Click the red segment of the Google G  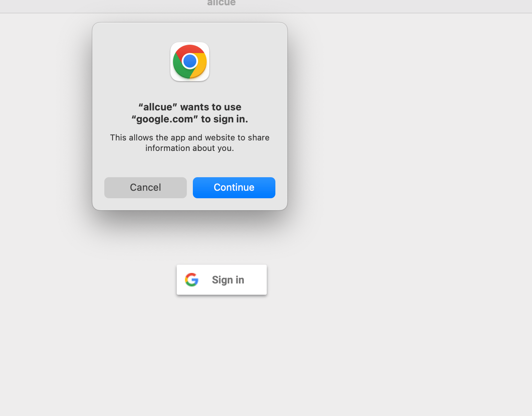click(x=192, y=274)
